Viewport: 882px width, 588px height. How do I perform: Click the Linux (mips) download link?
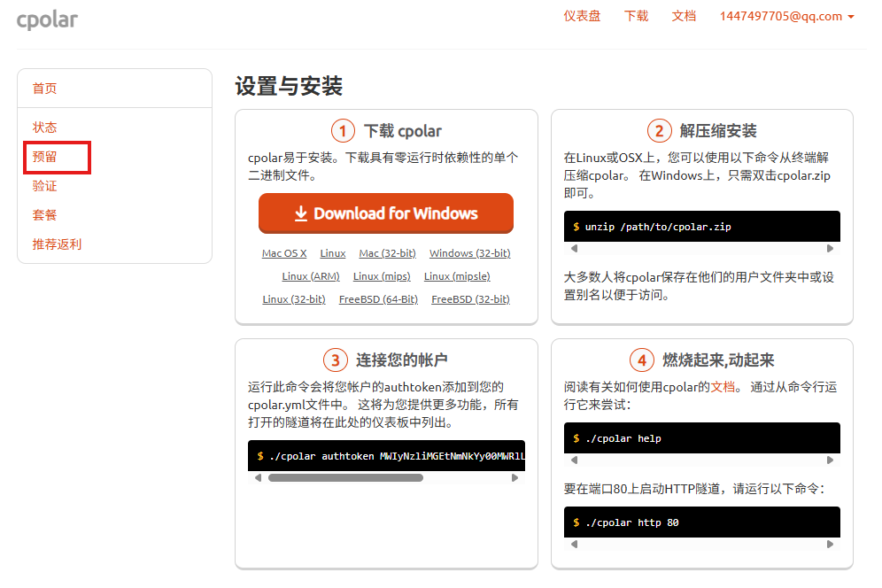[382, 276]
